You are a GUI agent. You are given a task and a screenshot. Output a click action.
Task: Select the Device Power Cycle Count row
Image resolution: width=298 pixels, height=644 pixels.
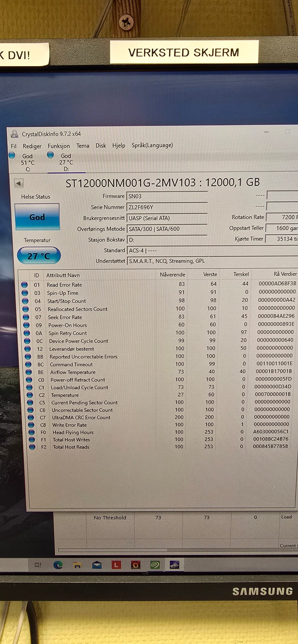[159, 341]
